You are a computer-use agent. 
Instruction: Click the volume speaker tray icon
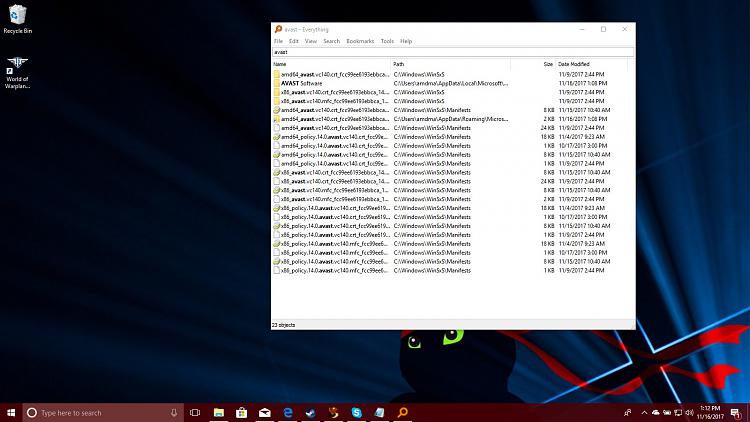click(x=689, y=412)
